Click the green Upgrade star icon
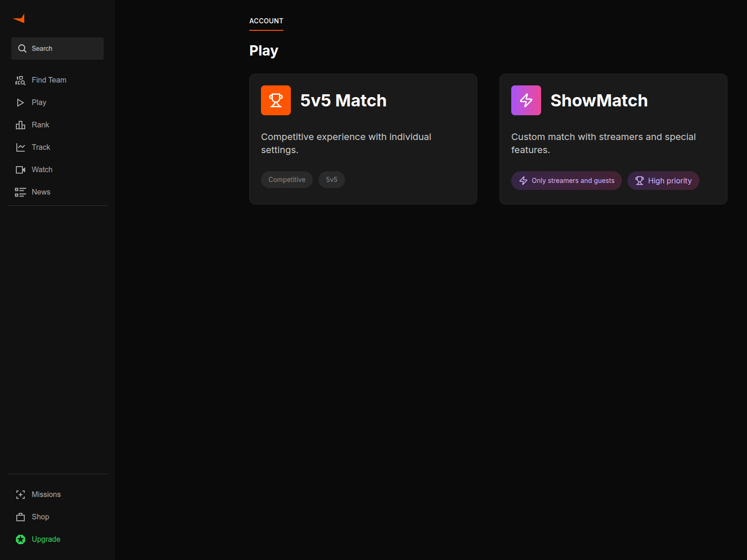 pos(21,539)
